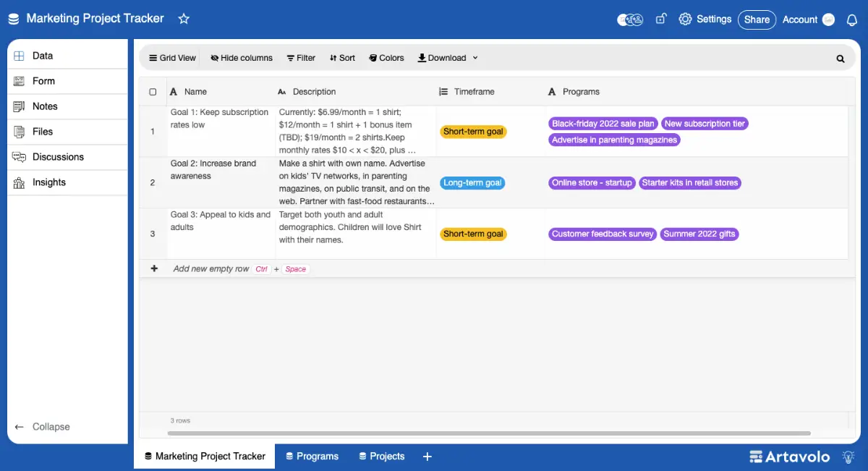Viewport: 868px width, 471px height.
Task: Click the lock icon in header
Action: click(660, 19)
